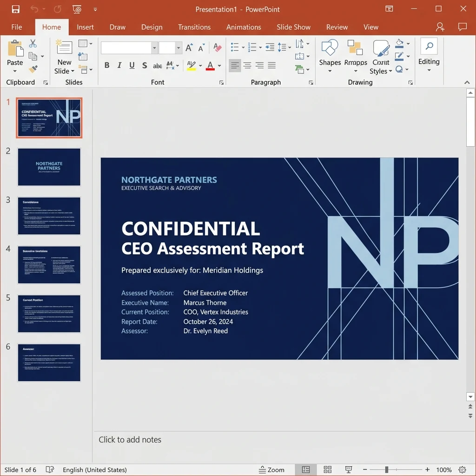Viewport: 476px width, 476px height.
Task: Click to add notes field
Action: pos(130,440)
